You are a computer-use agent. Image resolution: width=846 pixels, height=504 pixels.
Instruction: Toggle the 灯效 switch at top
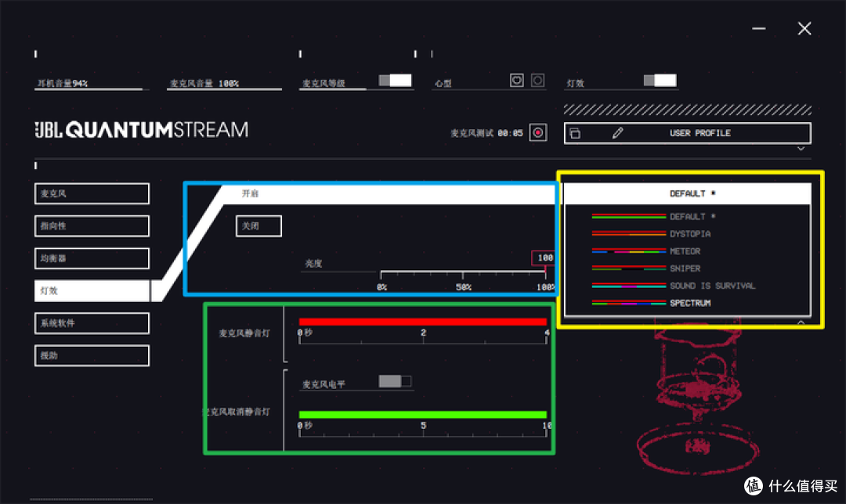660,81
